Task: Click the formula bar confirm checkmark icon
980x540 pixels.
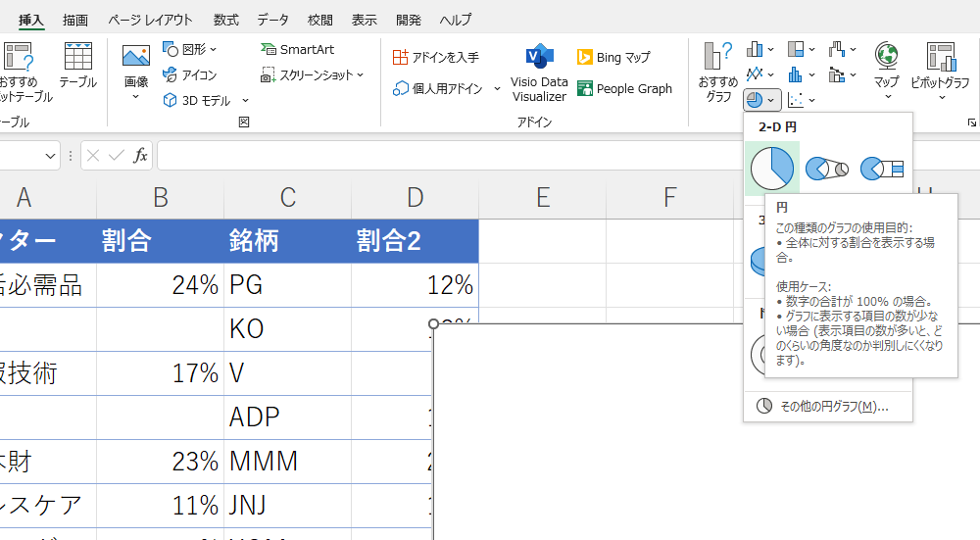Action: click(117, 155)
